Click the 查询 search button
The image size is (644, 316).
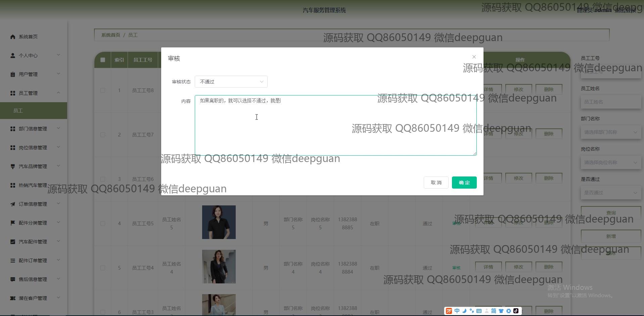pos(611,213)
